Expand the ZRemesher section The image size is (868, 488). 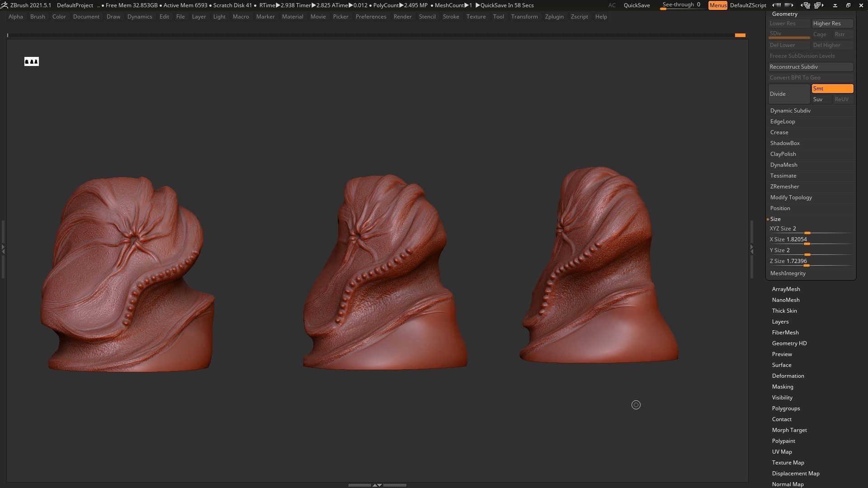[784, 187]
